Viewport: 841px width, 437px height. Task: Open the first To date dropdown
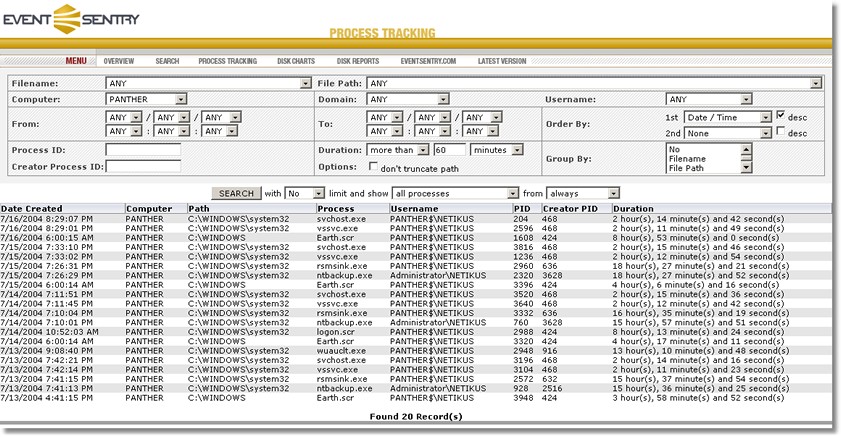pyautogui.click(x=385, y=117)
